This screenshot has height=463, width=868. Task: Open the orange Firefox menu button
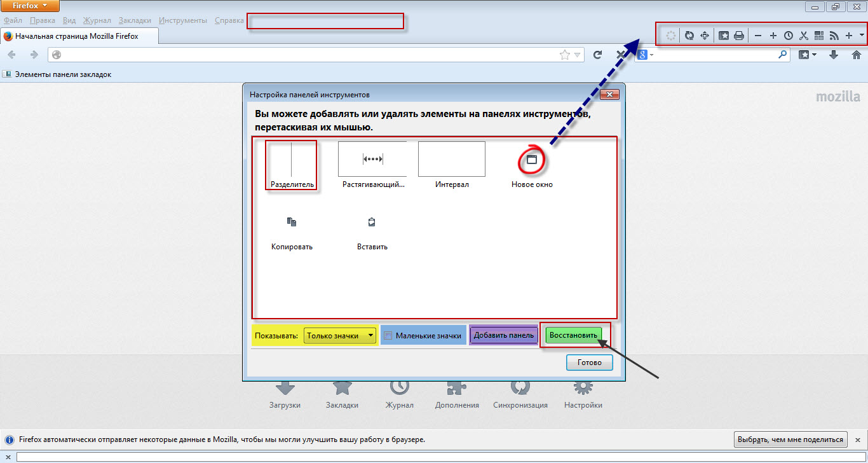[30, 6]
